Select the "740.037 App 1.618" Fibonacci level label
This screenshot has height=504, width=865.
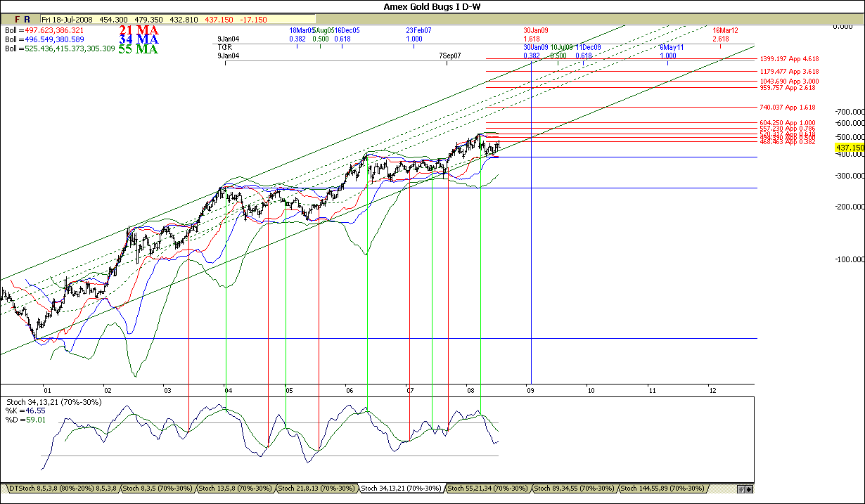(x=788, y=107)
